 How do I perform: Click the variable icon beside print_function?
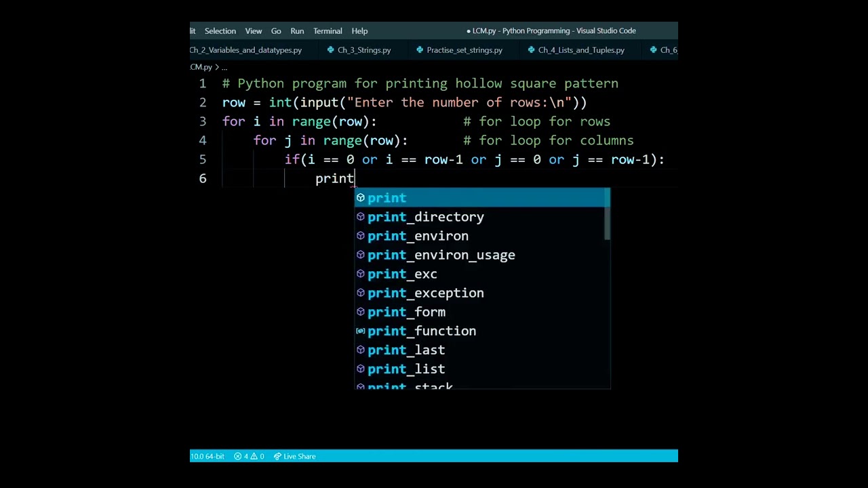(x=361, y=331)
